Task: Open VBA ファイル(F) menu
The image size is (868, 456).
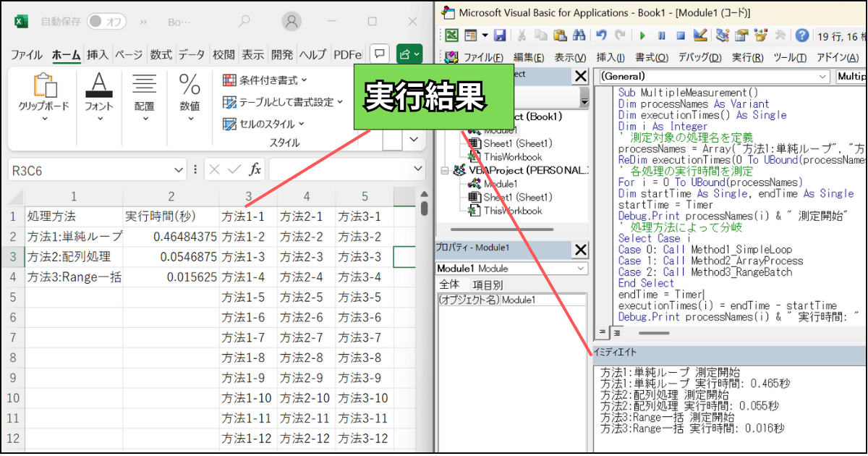Action: [x=483, y=57]
